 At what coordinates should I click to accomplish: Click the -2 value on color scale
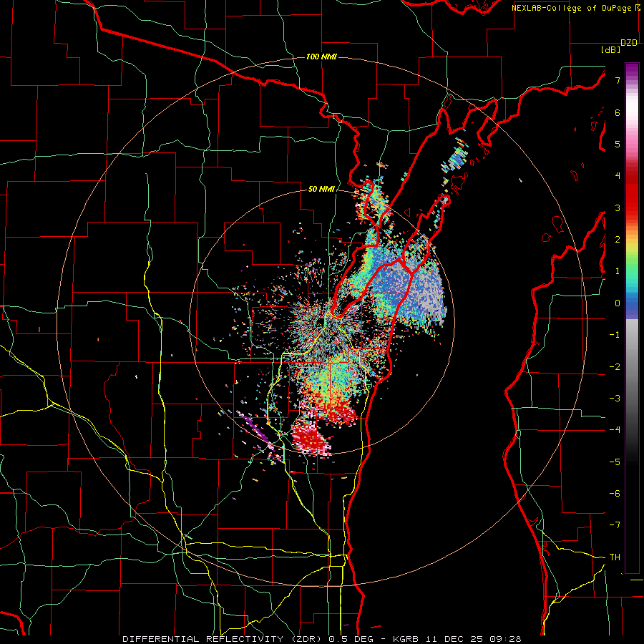[615, 366]
